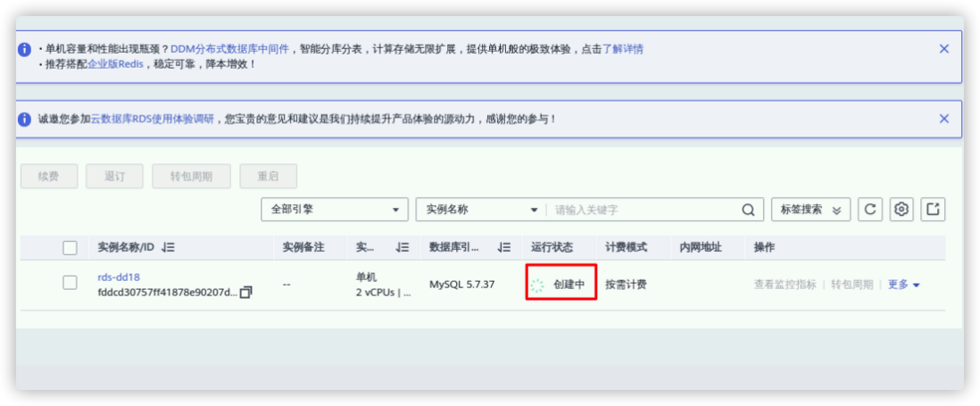Click the 实例备注 column header
The image size is (980, 406).
point(303,247)
